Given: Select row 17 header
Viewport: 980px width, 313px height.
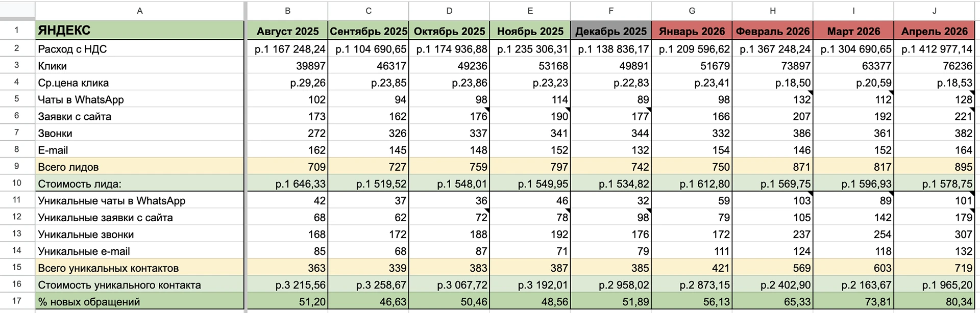Looking at the screenshot, I should (x=17, y=301).
